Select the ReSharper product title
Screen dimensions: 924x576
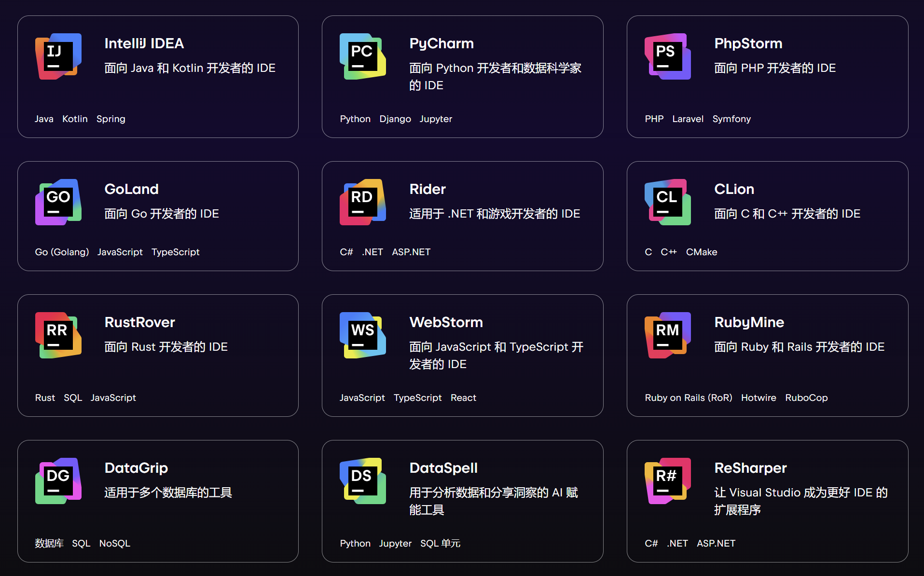tap(751, 468)
